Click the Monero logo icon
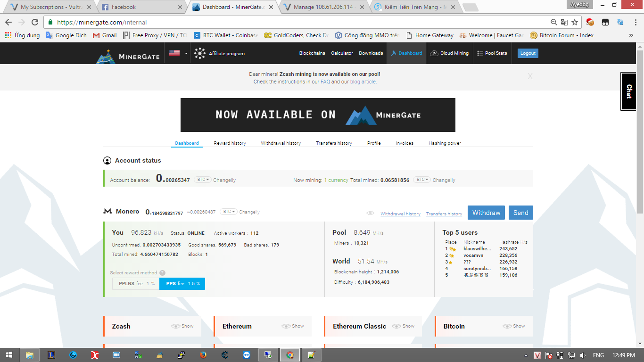 (107, 211)
